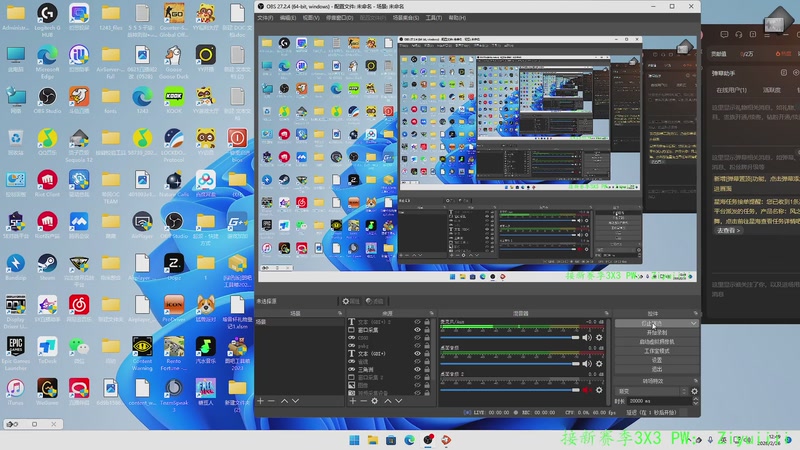
Task: Mute the first desktop audio speaker icon
Action: tap(587, 364)
